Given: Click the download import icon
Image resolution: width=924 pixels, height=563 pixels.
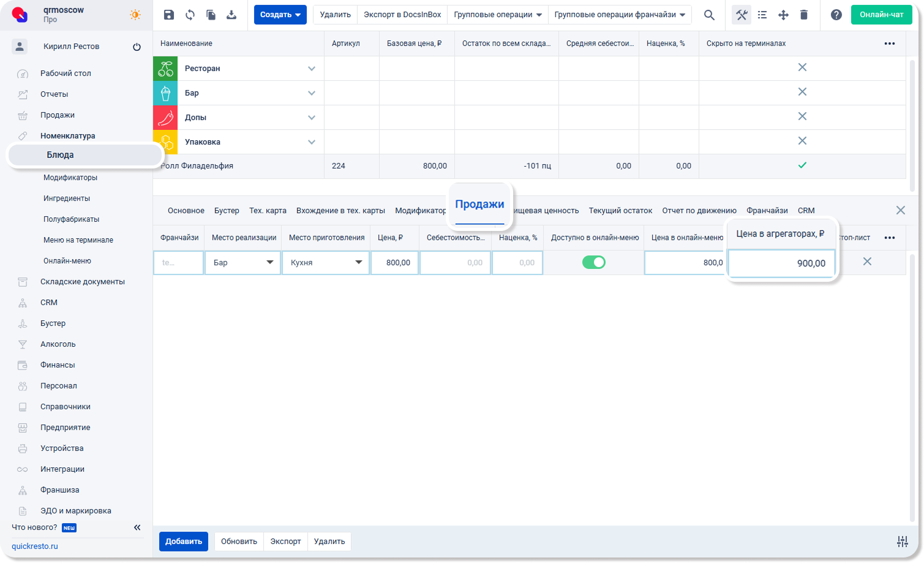Looking at the screenshot, I should [x=231, y=15].
